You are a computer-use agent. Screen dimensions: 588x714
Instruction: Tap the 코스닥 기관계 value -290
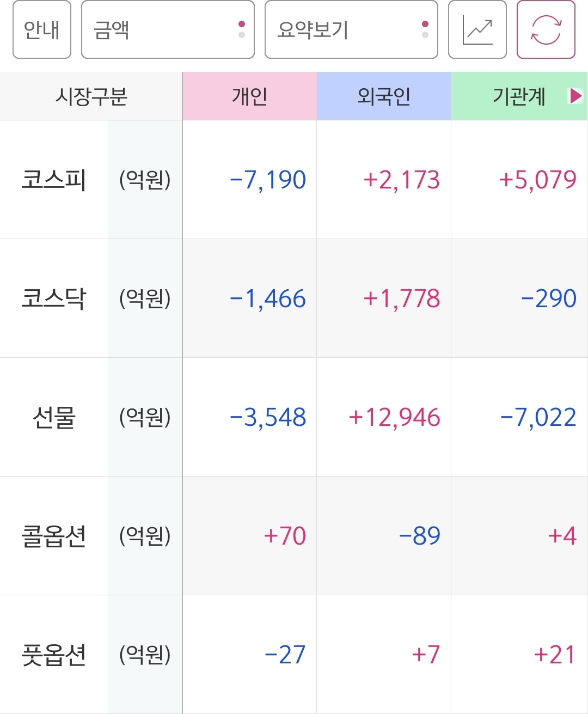(x=548, y=298)
